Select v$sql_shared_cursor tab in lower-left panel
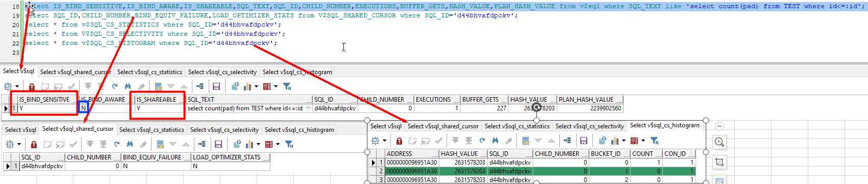868x184 pixels. 78,129
